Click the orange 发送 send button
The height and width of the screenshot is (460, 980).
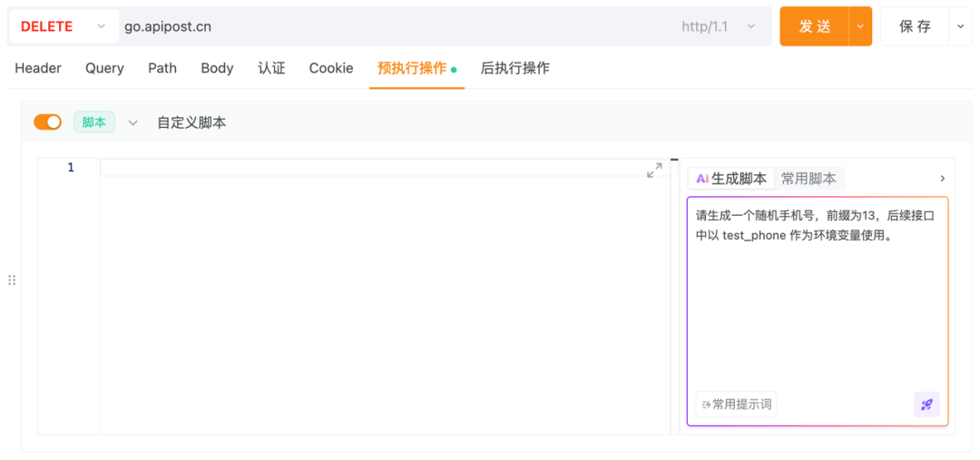point(814,26)
